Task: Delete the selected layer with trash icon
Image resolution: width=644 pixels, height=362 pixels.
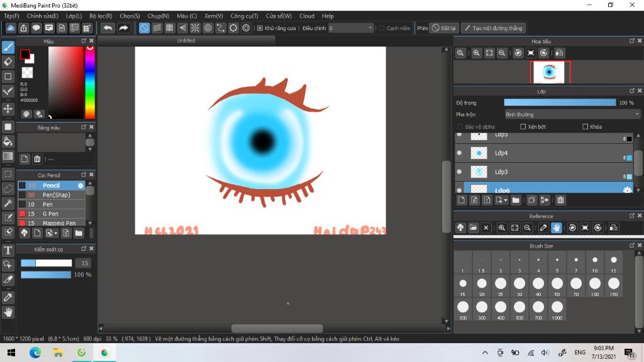Action: 560,200
